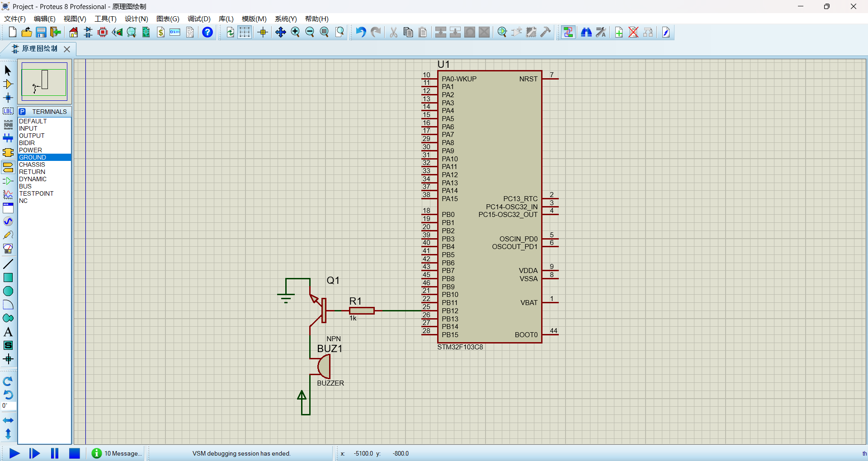Rotate clockwise with the sidebar arrow
The height and width of the screenshot is (461, 868).
coord(8,381)
